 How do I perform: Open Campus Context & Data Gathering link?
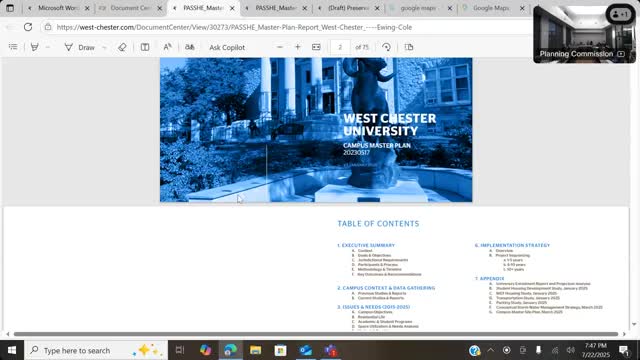pos(386,288)
